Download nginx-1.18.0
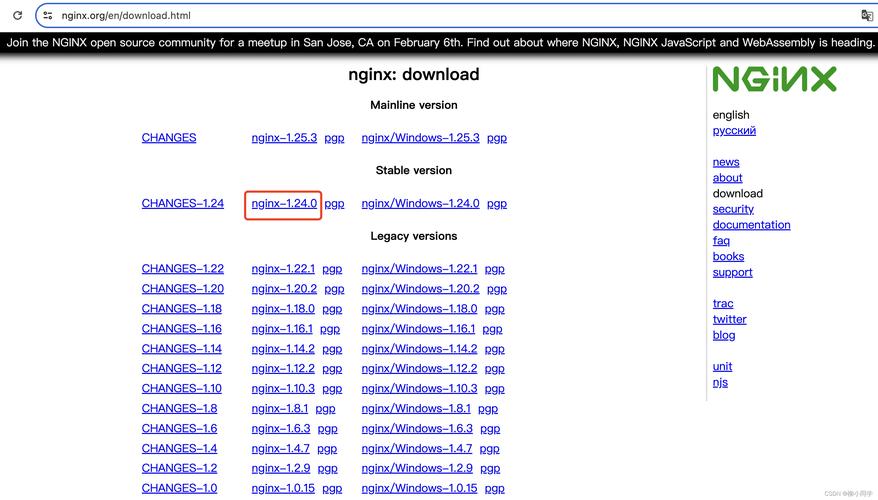Screen dimensions: 878x500 click(283, 309)
